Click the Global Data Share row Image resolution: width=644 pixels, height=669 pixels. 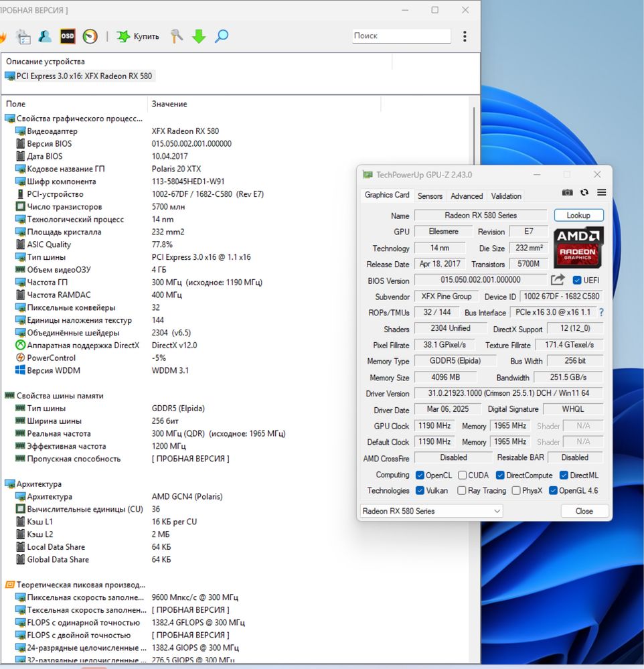click(94, 559)
